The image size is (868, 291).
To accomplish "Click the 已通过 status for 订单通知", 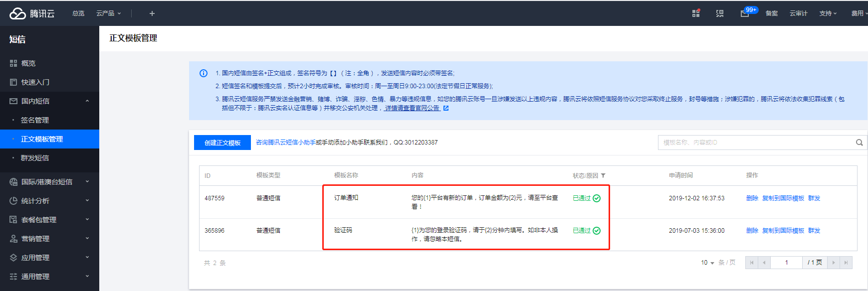I will click(582, 198).
